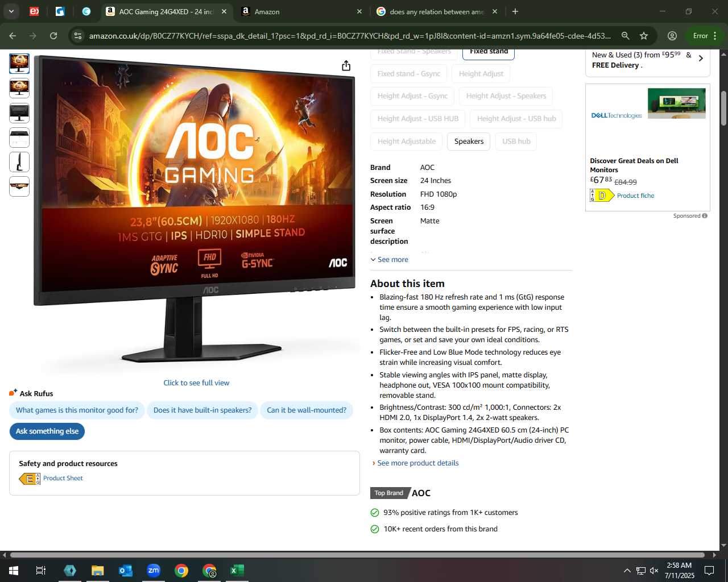Open the Product Sheet link
This screenshot has height=582, width=728.
63,479
